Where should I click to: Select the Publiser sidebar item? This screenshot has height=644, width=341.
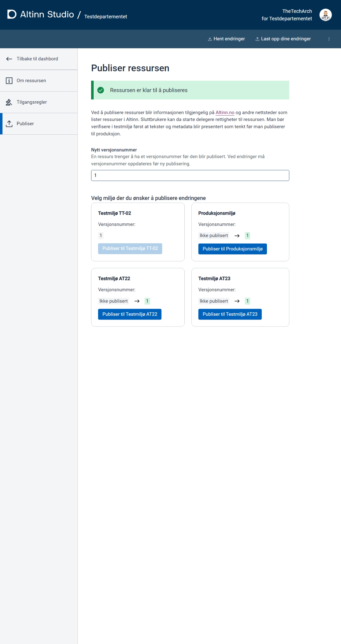(25, 124)
